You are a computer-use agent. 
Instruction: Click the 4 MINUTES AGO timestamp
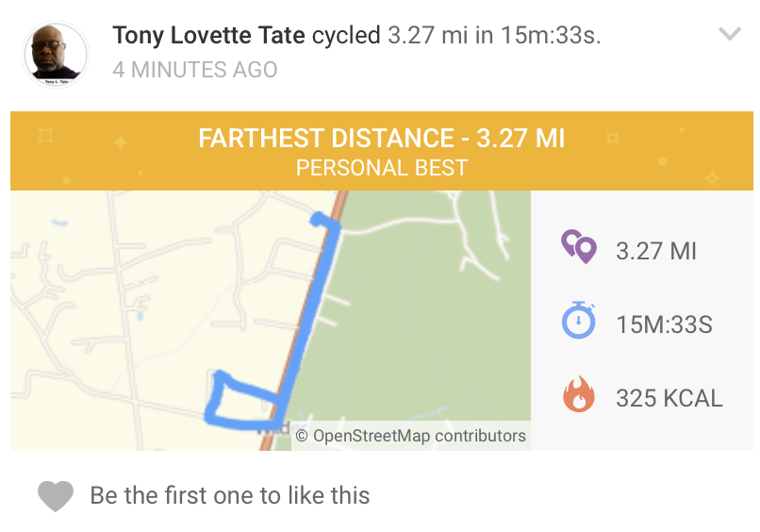tap(195, 70)
